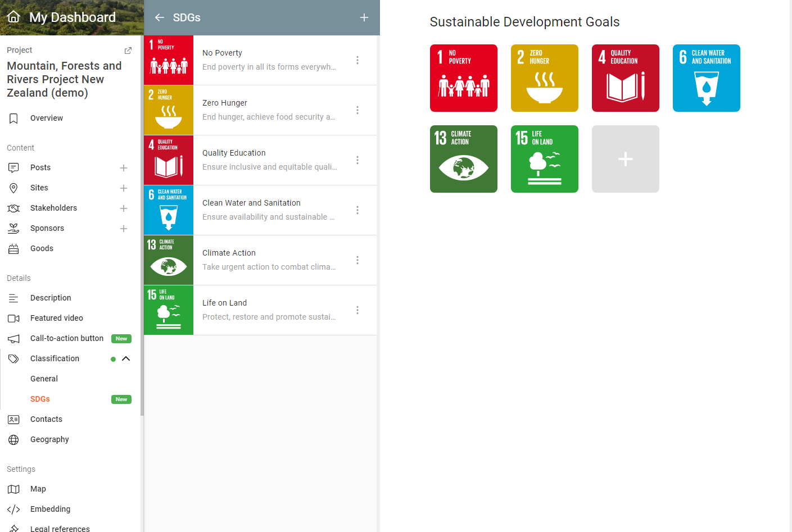Open the Call-to-action button page
Image resolution: width=792 pixels, height=532 pixels.
[x=67, y=338]
